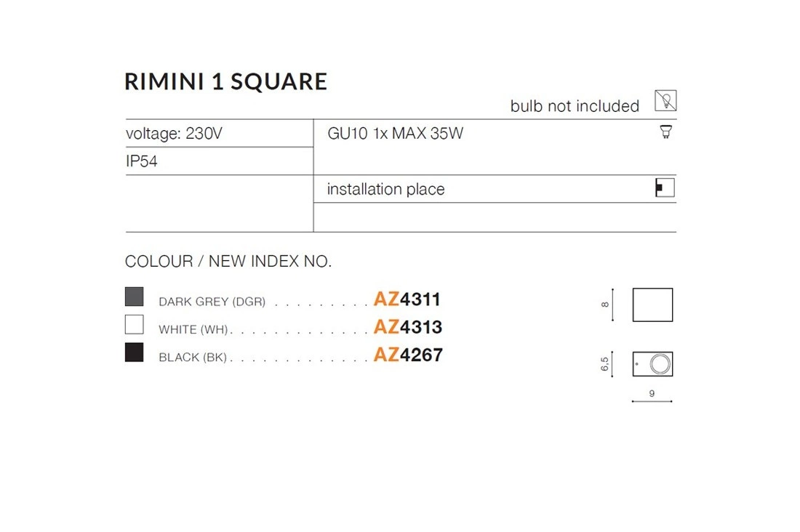Viewport: 800px width, 532px height.
Task: Click the DARK GREY (DGR) label
Action: tap(212, 302)
